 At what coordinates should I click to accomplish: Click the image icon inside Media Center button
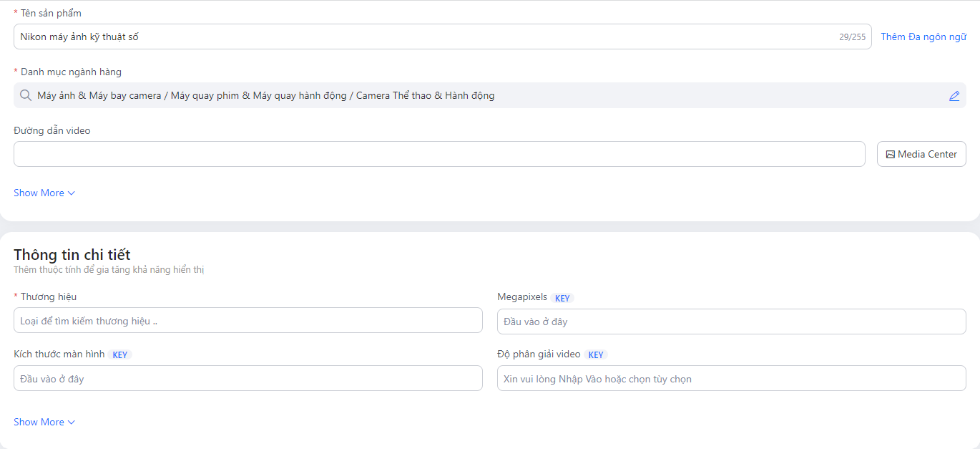[x=891, y=154]
